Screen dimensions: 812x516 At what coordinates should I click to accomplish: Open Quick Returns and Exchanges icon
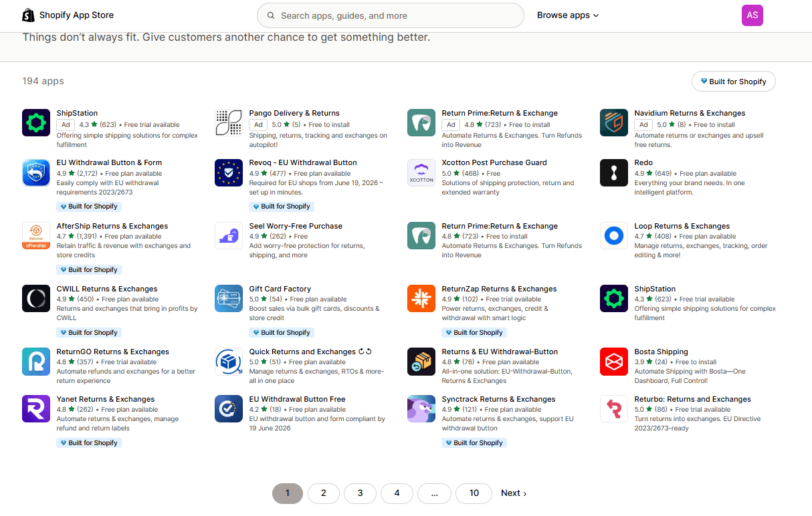229,362
